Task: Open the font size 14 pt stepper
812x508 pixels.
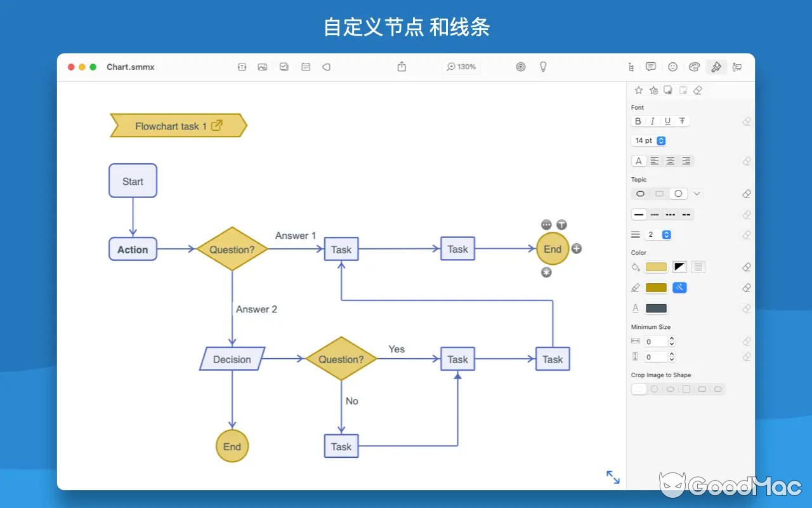Action: [x=660, y=140]
